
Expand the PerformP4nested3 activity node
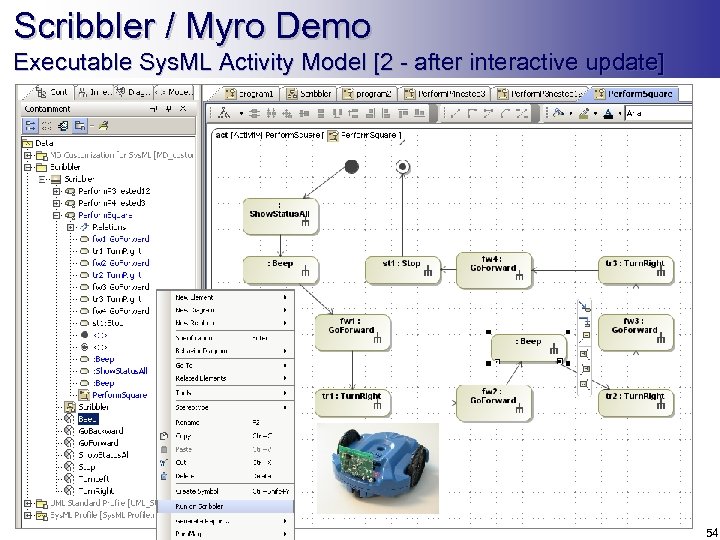coord(56,203)
